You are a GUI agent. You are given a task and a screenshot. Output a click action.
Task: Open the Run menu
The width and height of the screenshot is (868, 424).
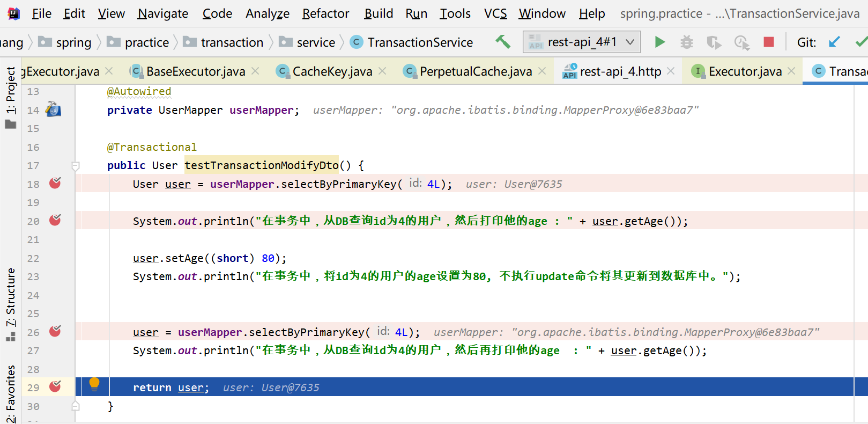point(416,13)
